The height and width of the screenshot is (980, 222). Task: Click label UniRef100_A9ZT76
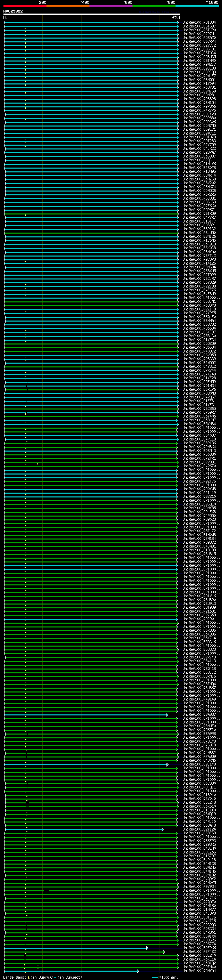click(x=199, y=481)
